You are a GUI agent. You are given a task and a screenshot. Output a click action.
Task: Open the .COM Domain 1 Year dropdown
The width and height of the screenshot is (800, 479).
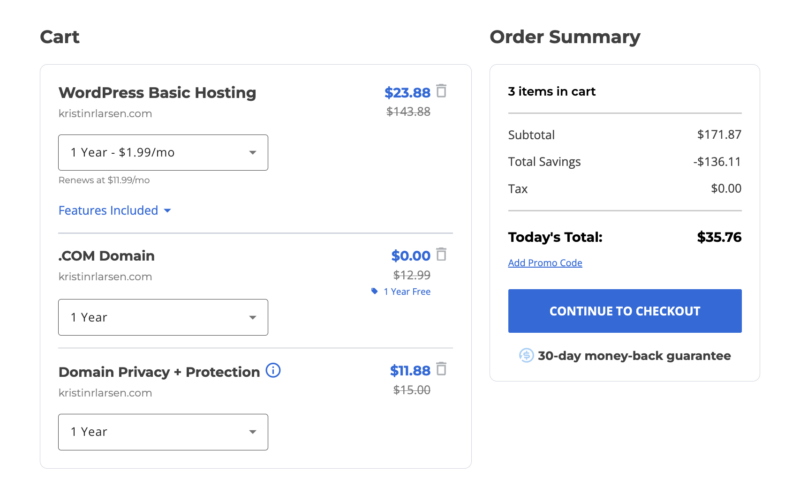(163, 317)
